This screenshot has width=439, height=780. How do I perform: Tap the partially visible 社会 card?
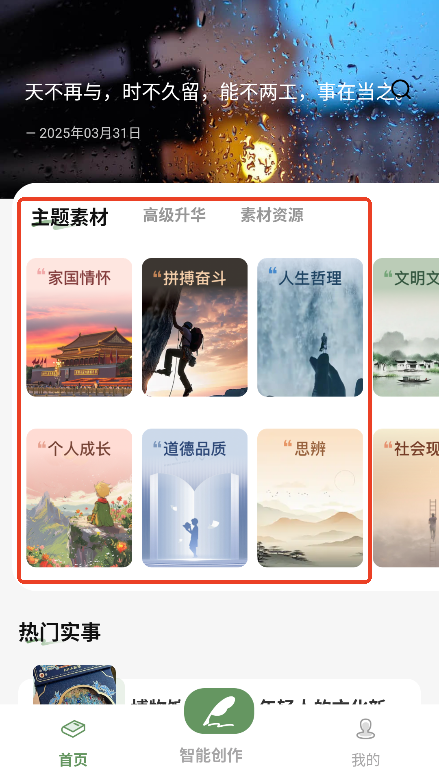[406, 498]
